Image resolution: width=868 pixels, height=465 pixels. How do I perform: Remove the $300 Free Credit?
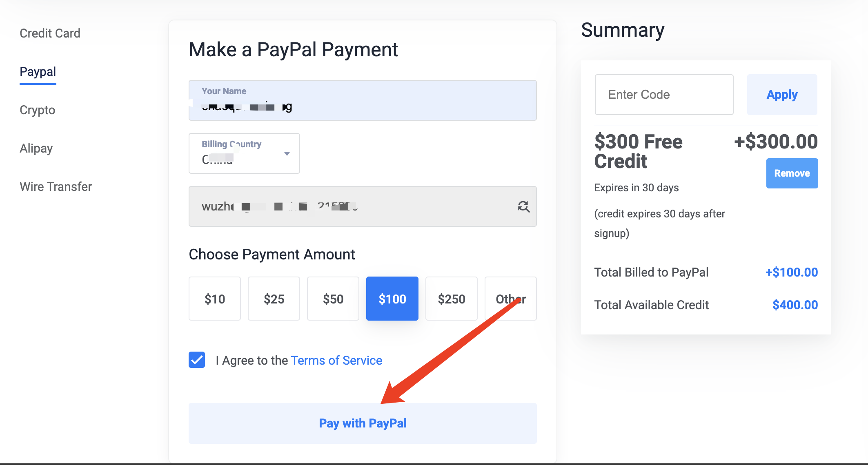click(792, 173)
